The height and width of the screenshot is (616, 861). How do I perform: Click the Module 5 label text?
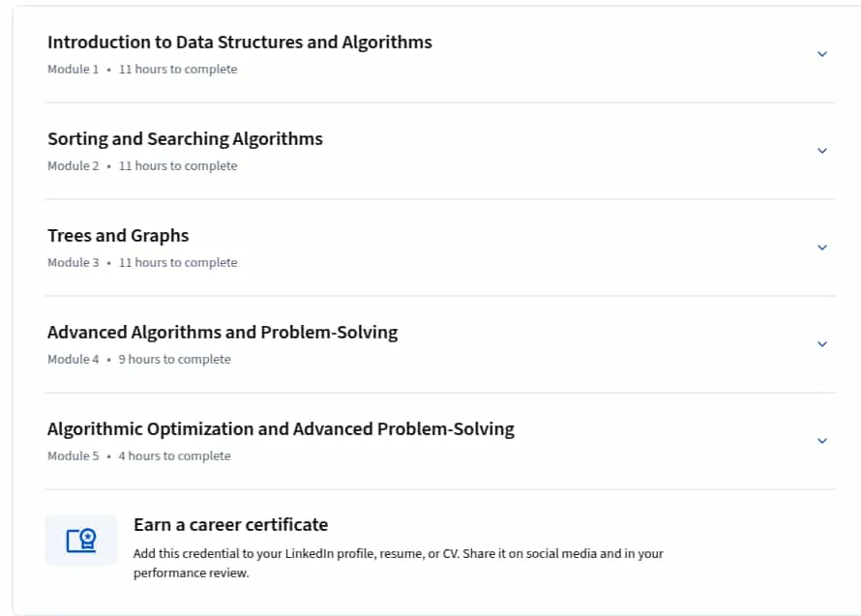(73, 455)
